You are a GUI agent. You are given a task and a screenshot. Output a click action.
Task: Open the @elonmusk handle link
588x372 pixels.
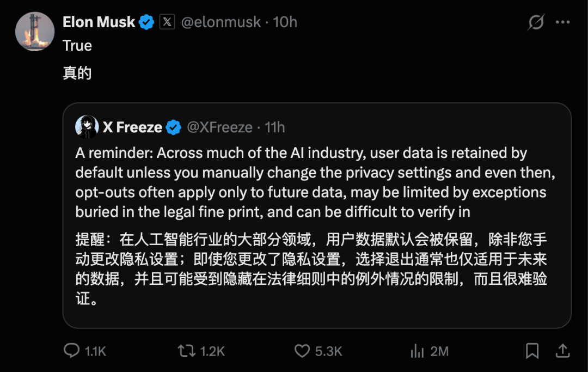[221, 22]
